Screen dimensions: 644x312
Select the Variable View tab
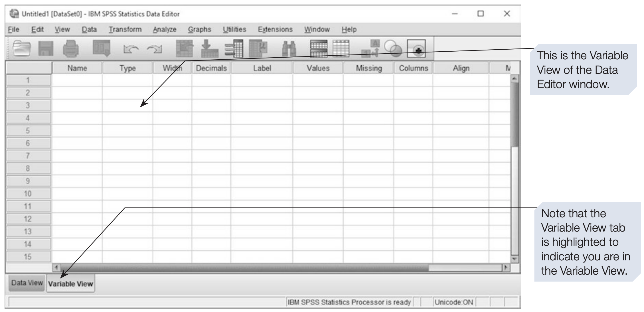tap(70, 284)
